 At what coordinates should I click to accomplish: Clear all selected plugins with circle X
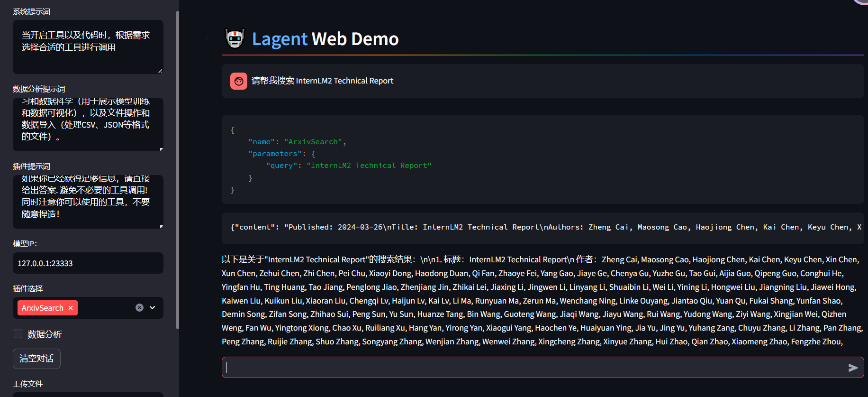[139, 308]
